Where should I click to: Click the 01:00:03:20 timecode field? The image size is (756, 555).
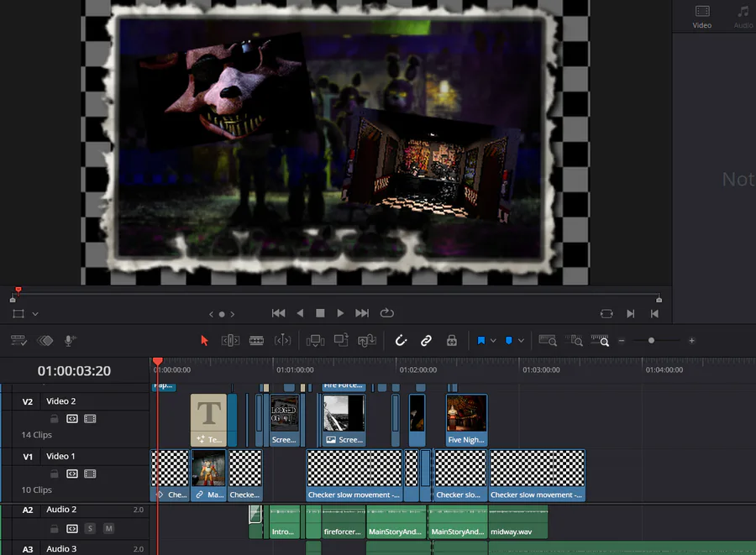point(74,371)
